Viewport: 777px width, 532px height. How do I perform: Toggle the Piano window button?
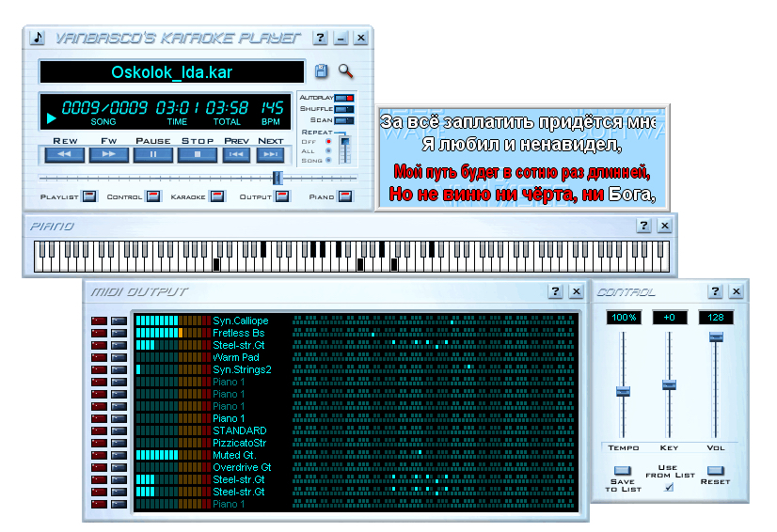[344, 196]
